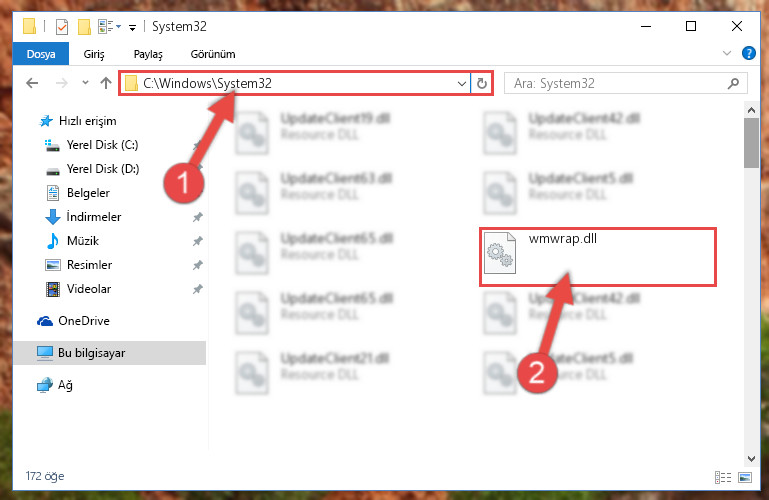Viewport: 769px width, 500px height.
Task: Unpin Müzik using its pin icon
Action: point(198,241)
